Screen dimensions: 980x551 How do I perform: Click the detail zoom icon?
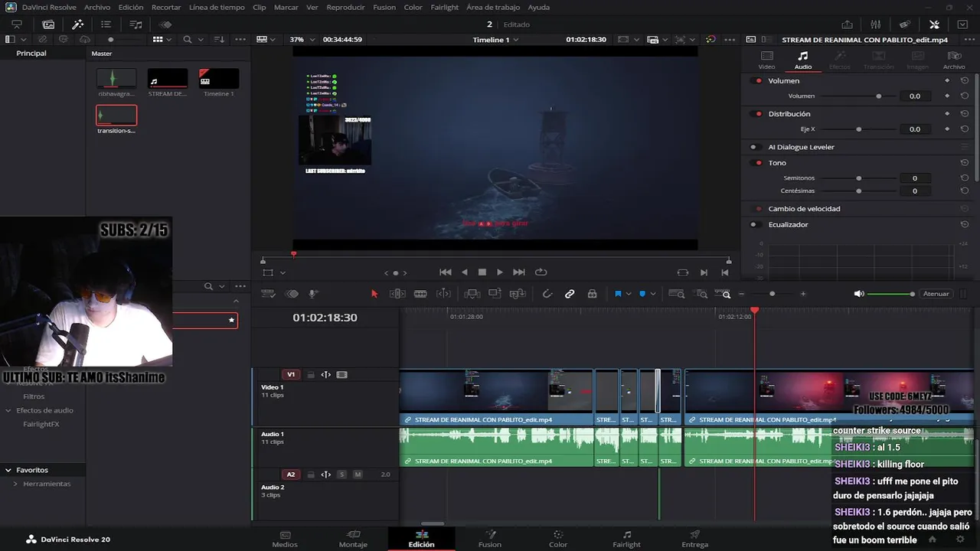[702, 294]
